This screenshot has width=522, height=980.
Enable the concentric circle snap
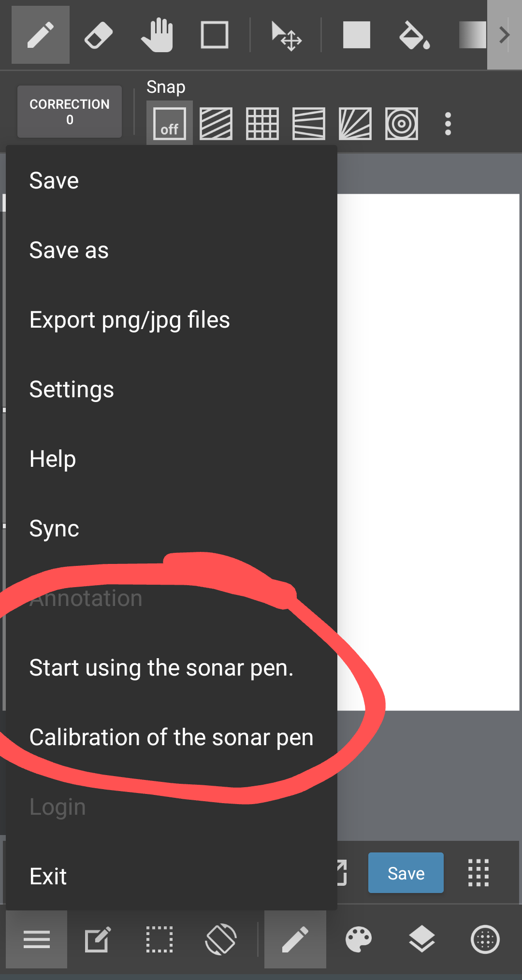pos(402,124)
